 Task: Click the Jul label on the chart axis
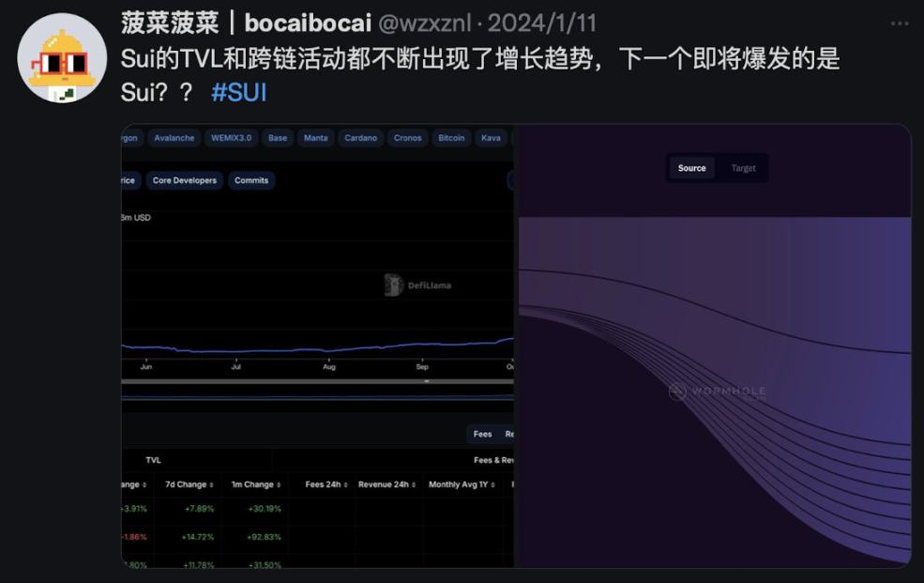tap(235, 367)
